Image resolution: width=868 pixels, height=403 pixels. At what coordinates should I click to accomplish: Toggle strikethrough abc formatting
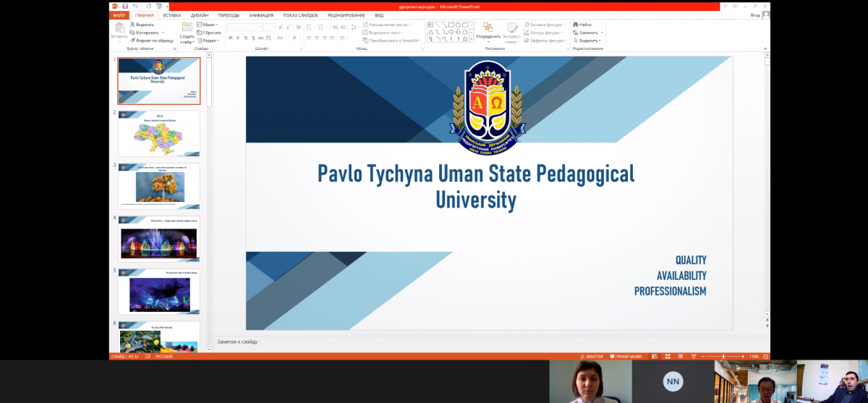(x=260, y=38)
